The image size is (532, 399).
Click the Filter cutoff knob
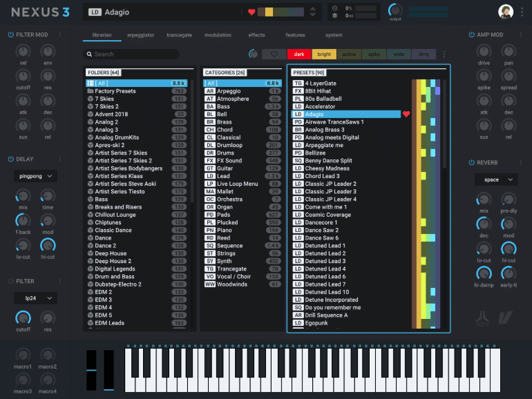click(23, 318)
